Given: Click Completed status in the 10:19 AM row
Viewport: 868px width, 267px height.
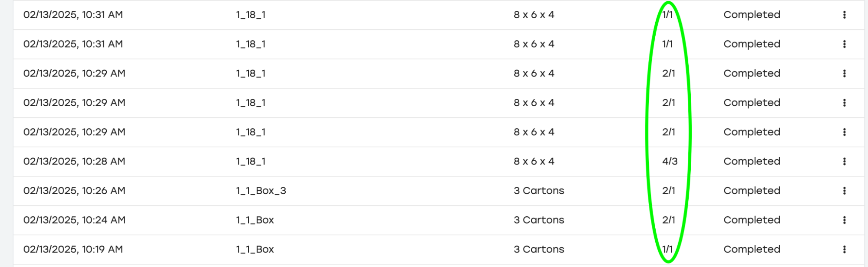Looking at the screenshot, I should point(752,249).
